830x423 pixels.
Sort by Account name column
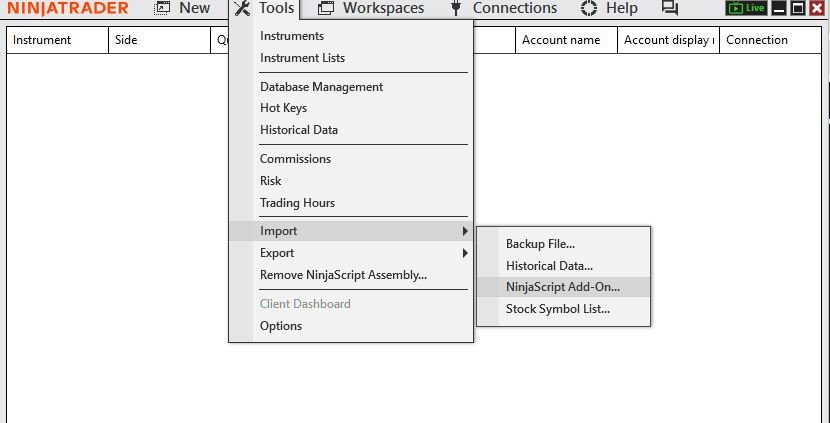566,40
